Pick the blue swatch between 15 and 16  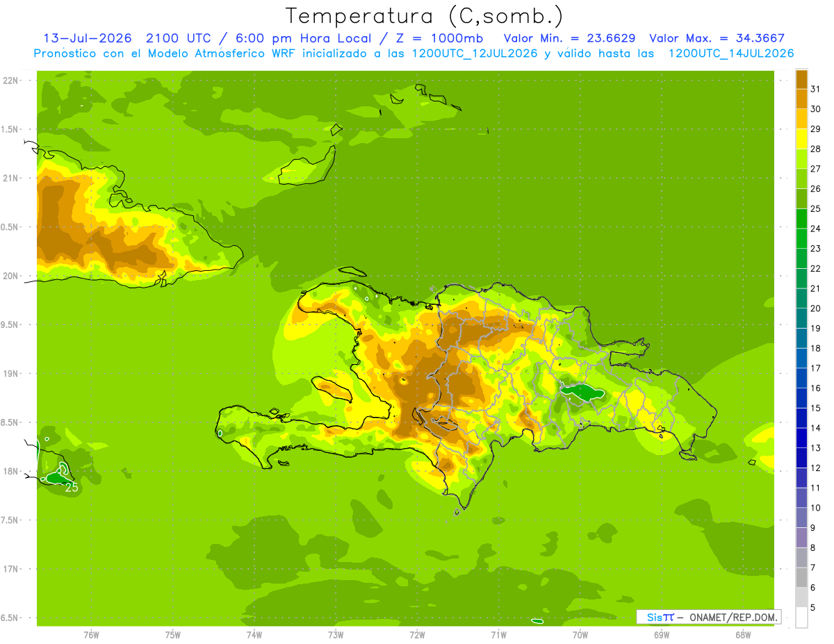(801, 398)
